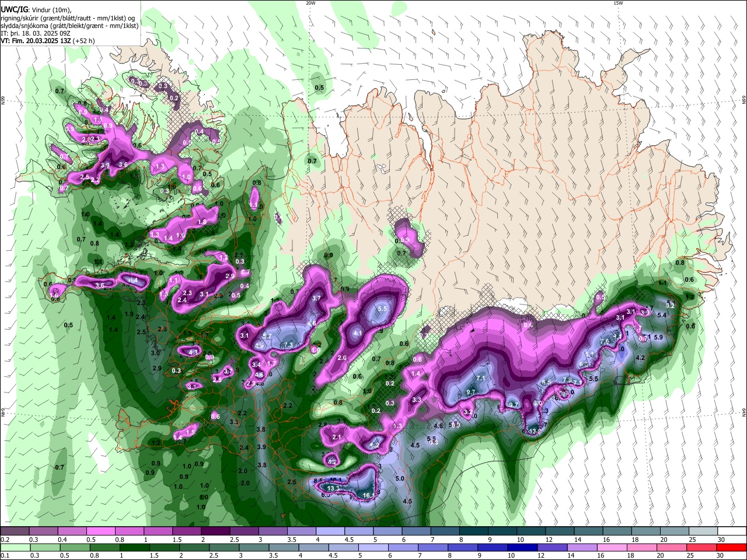Click the '13.3' precipitation value on map

(333, 488)
